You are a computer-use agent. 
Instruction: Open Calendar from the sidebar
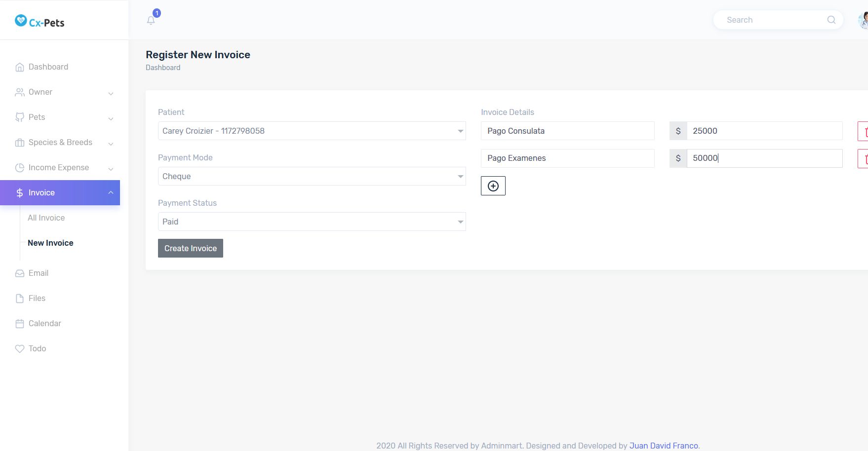(x=44, y=324)
